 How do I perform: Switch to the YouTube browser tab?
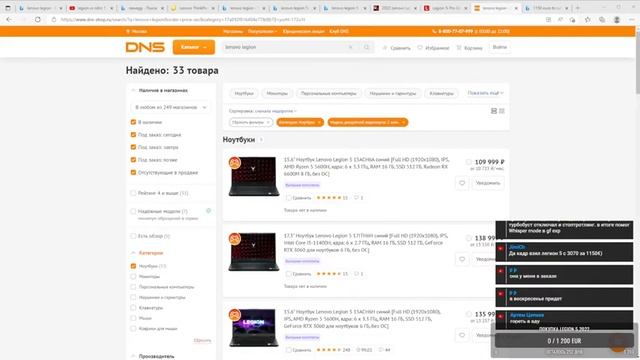91,8
